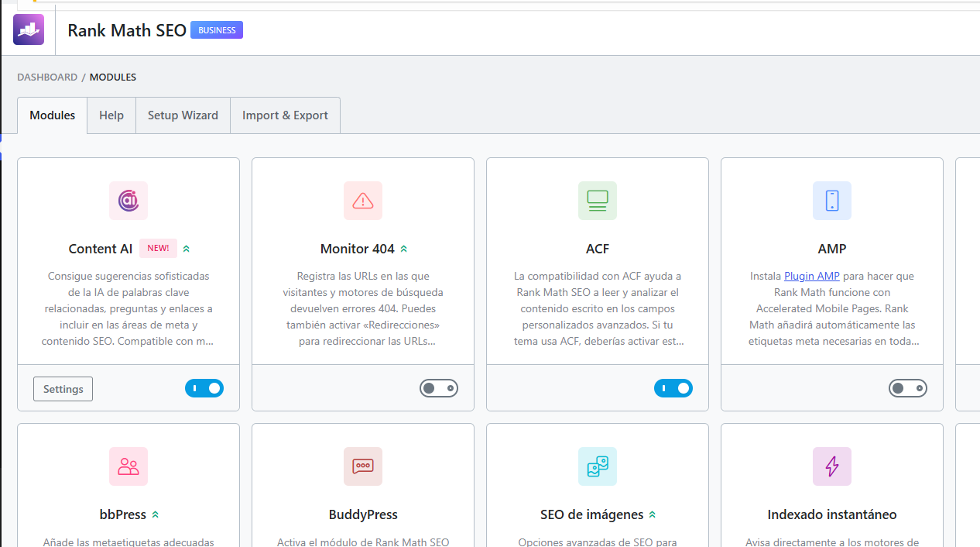Screen dimensions: 980x547
Task: Click the Monitor 404 warning triangle icon
Action: (363, 201)
